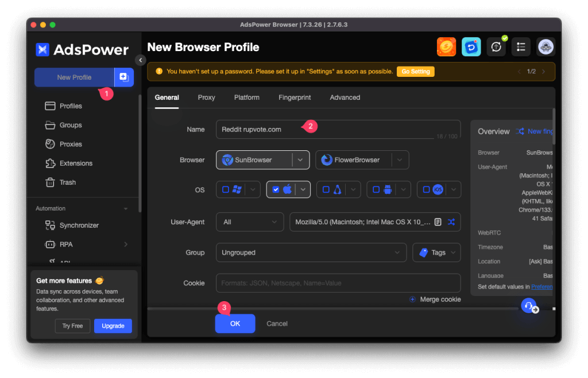
Task: Expand SunBrowser version dropdown
Action: [300, 160]
